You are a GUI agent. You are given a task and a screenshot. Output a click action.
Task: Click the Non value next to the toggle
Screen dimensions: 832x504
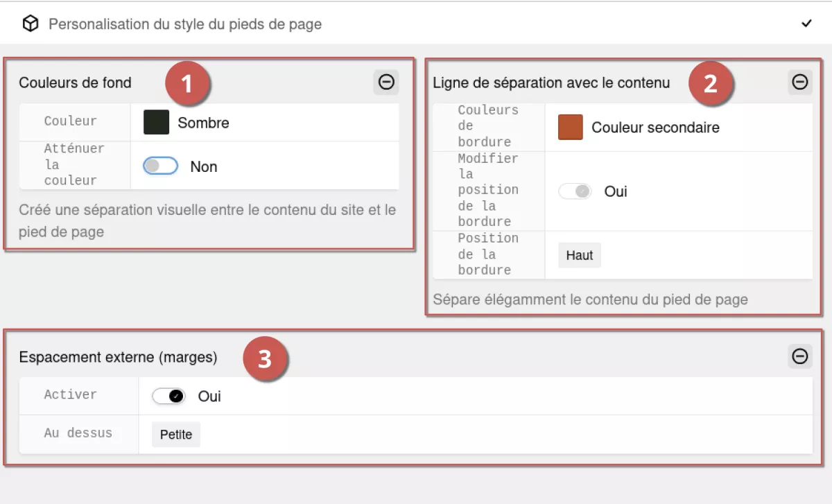click(x=204, y=166)
